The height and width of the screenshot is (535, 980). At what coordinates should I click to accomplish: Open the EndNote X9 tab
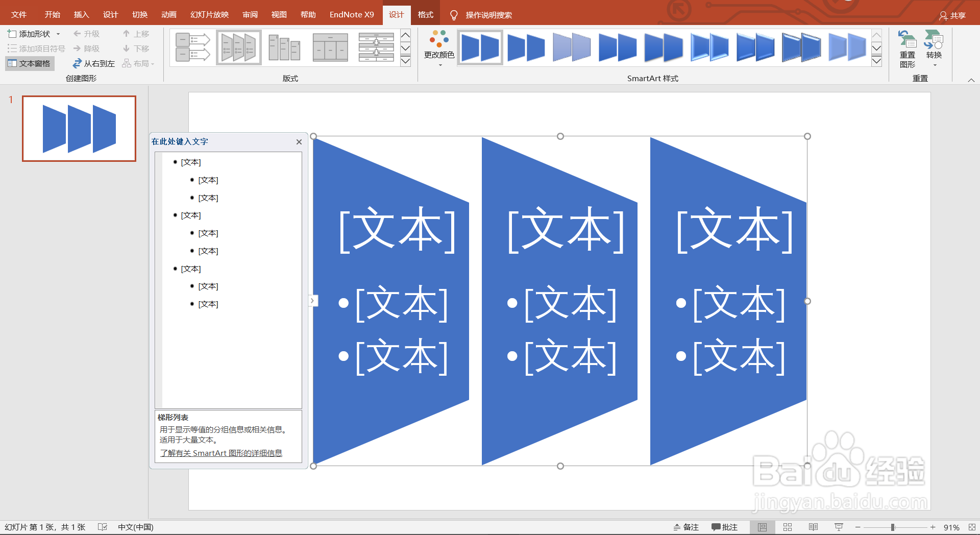point(352,15)
